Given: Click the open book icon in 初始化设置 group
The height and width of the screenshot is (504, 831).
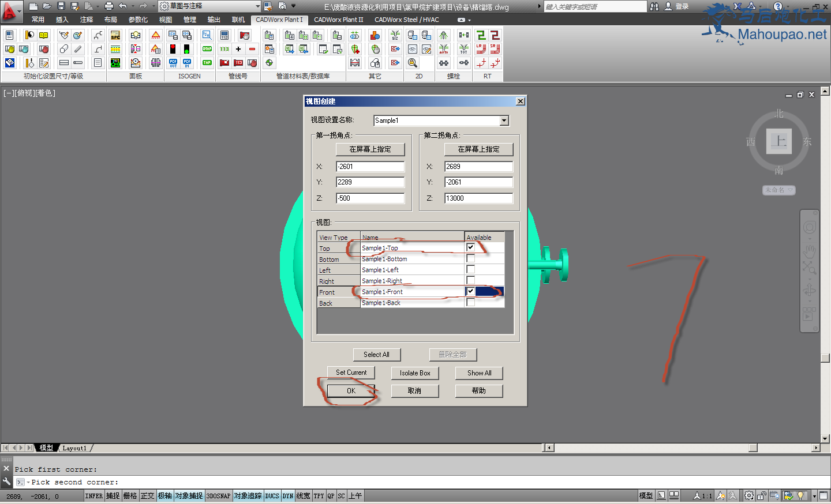Looking at the screenshot, I should coord(44,35).
